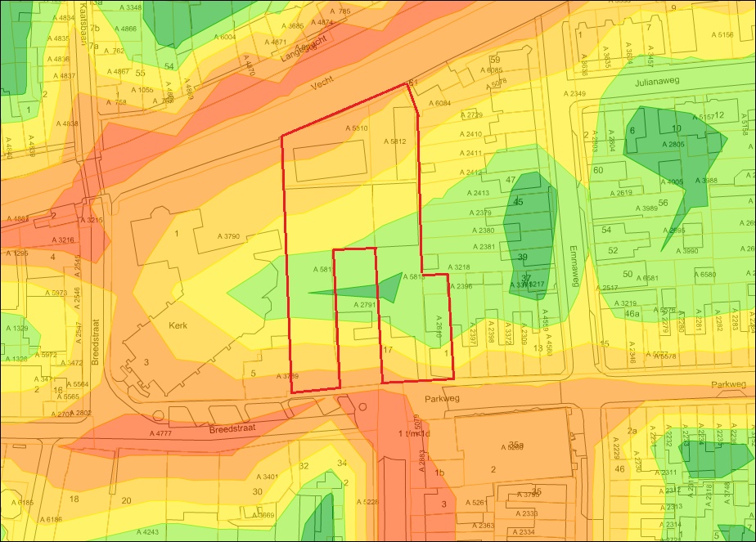Click parcel label A 6186

coord(51,519)
